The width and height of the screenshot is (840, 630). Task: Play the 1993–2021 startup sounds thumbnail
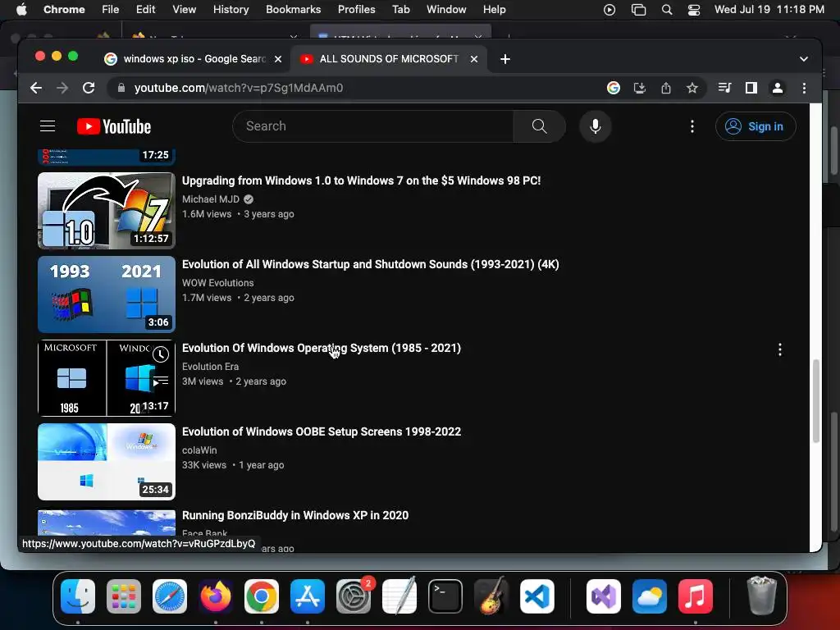pos(107,294)
